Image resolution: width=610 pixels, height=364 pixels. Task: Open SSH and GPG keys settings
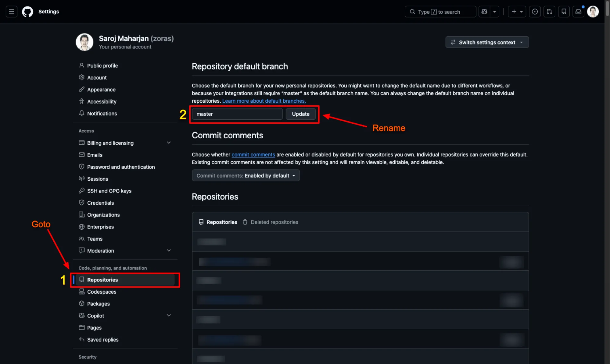(x=125, y=191)
